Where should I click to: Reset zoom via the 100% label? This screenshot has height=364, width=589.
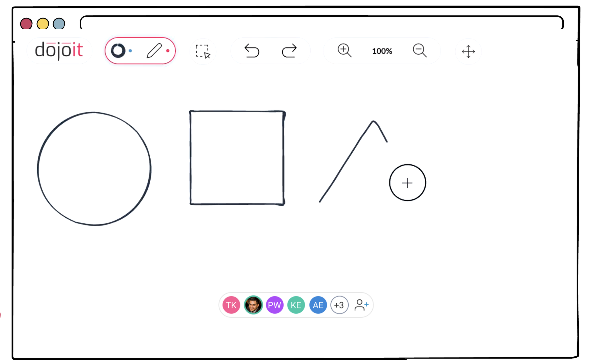point(382,51)
